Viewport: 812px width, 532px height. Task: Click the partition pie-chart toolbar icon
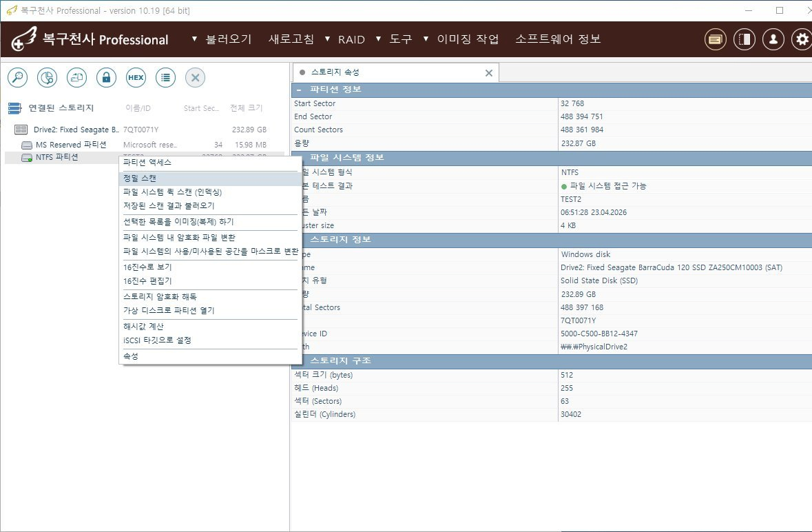click(x=47, y=78)
